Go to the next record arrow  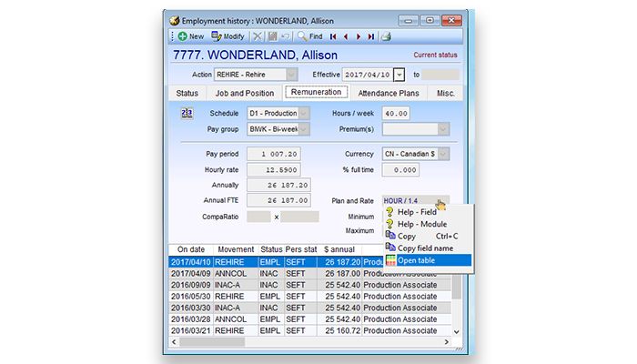pos(359,36)
